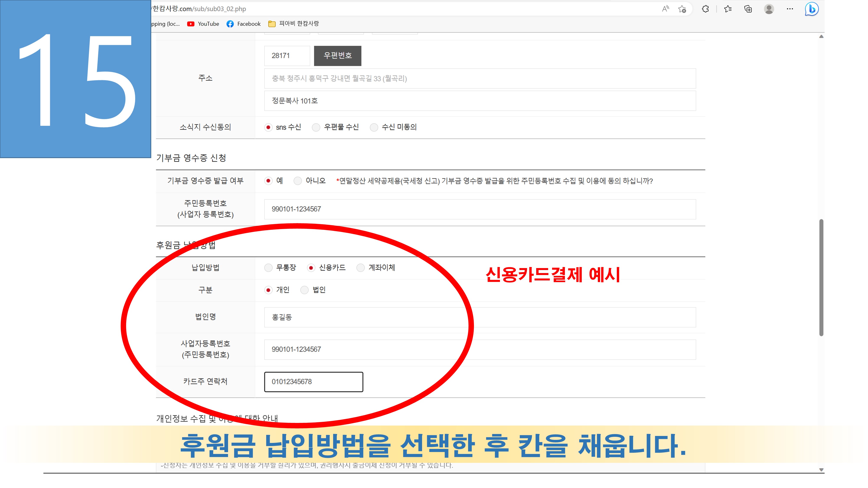Click the 카드주 연락처 input field

click(313, 382)
